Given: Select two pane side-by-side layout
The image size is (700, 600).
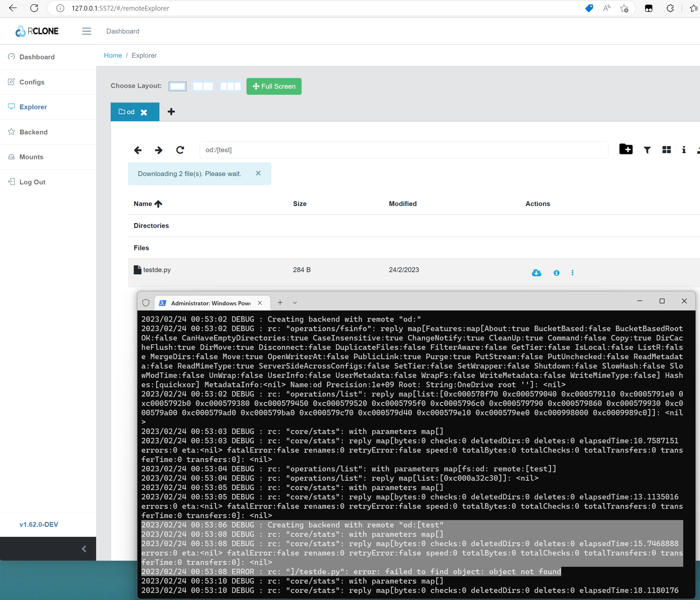Looking at the screenshot, I should [203, 86].
